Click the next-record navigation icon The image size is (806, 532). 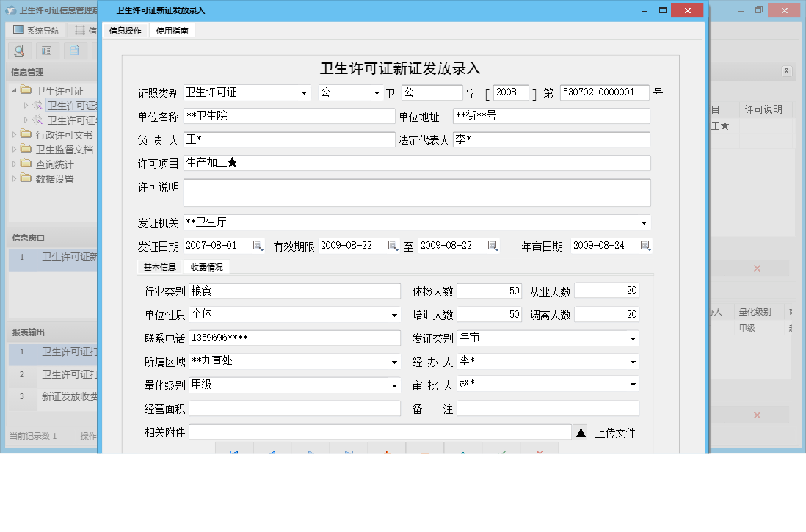(x=311, y=451)
